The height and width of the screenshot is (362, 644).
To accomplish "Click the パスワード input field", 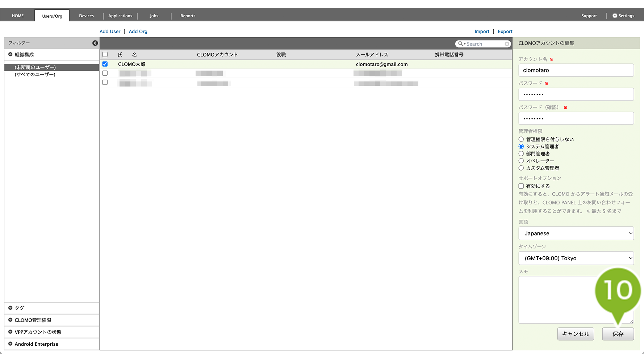I will tap(576, 94).
